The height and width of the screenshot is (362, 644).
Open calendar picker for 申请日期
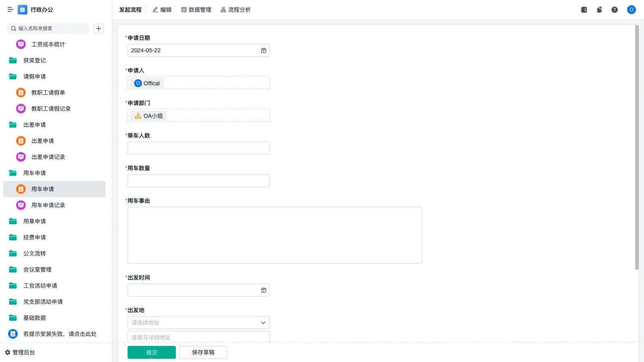point(264,50)
